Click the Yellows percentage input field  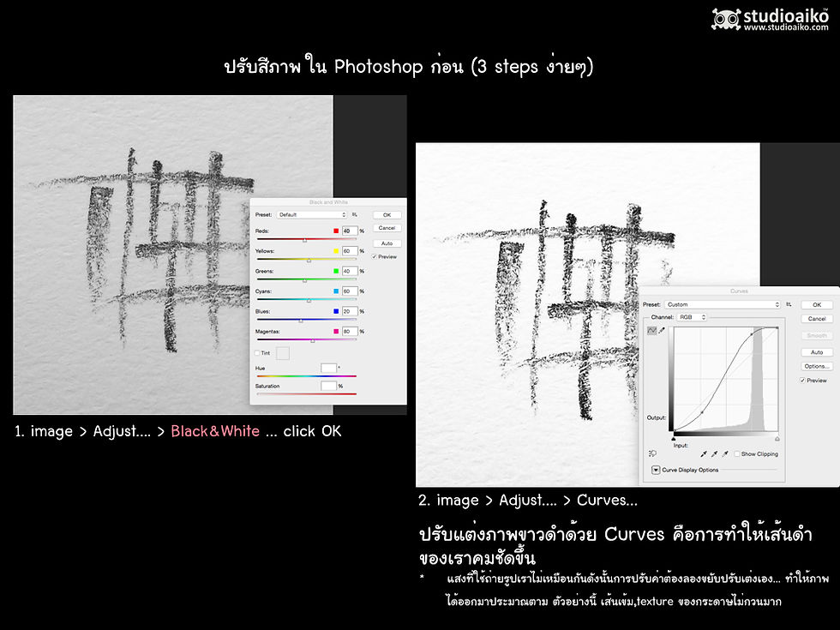pos(350,250)
